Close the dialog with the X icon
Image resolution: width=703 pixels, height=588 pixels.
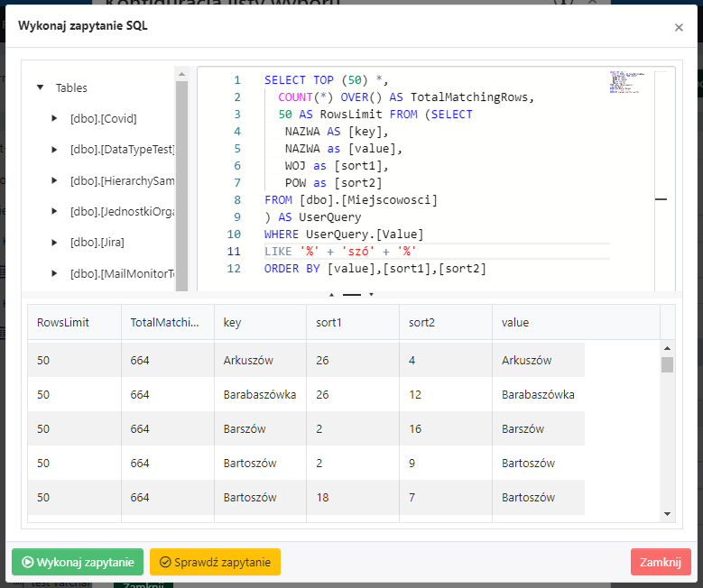tap(679, 27)
